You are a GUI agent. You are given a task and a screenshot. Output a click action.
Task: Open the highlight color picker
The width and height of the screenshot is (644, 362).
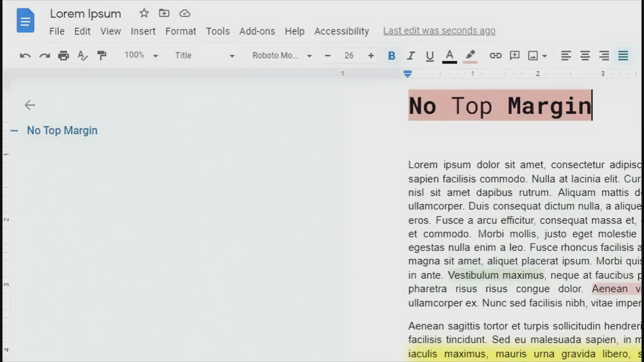[470, 56]
